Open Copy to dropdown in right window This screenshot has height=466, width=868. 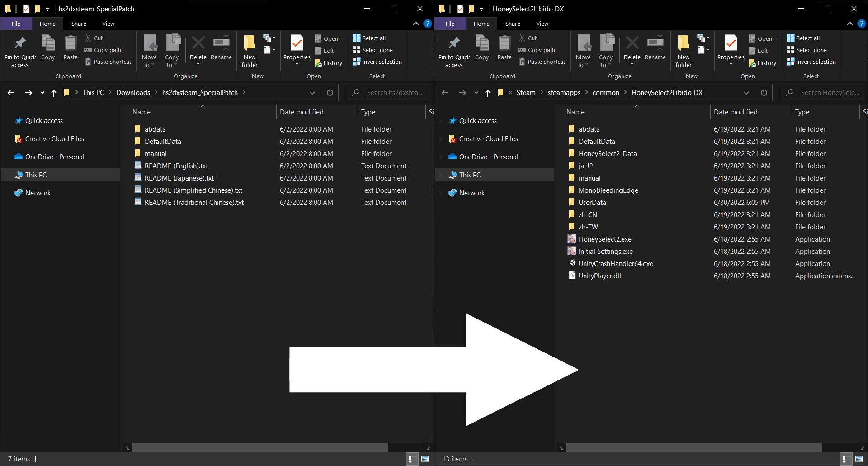tap(606, 51)
